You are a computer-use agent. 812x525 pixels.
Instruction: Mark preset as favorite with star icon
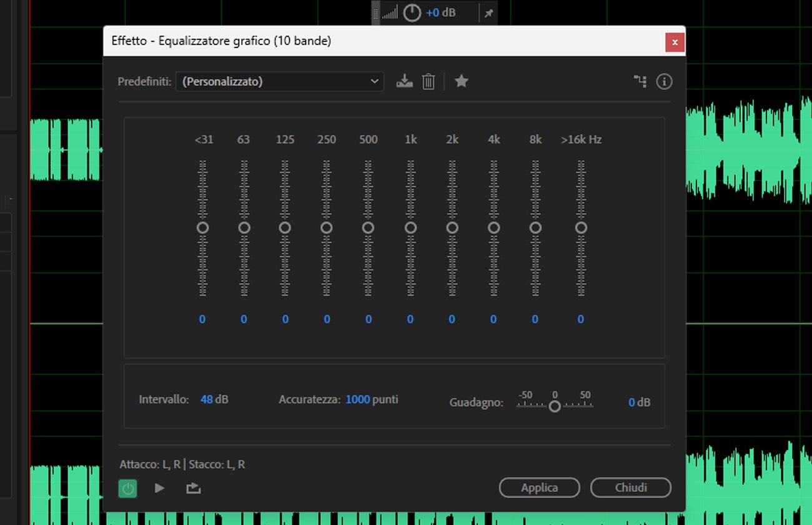click(x=462, y=81)
